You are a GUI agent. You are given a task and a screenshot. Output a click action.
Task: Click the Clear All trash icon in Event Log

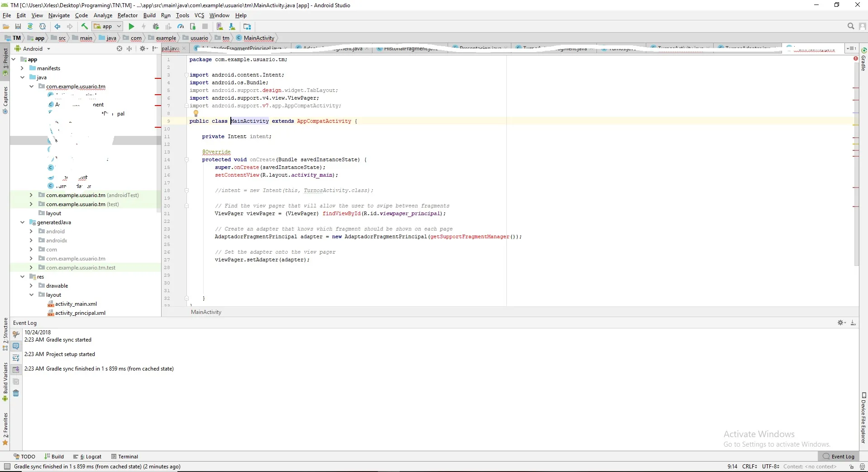[x=16, y=393]
